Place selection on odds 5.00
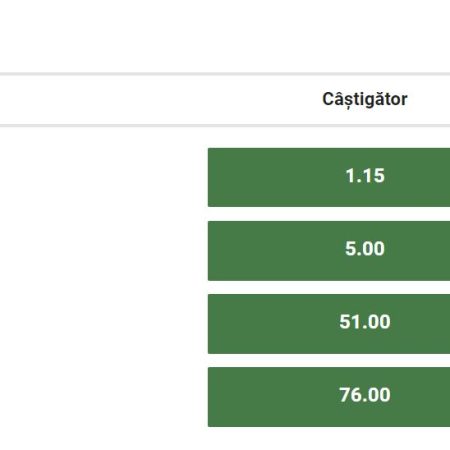 pyautogui.click(x=329, y=251)
